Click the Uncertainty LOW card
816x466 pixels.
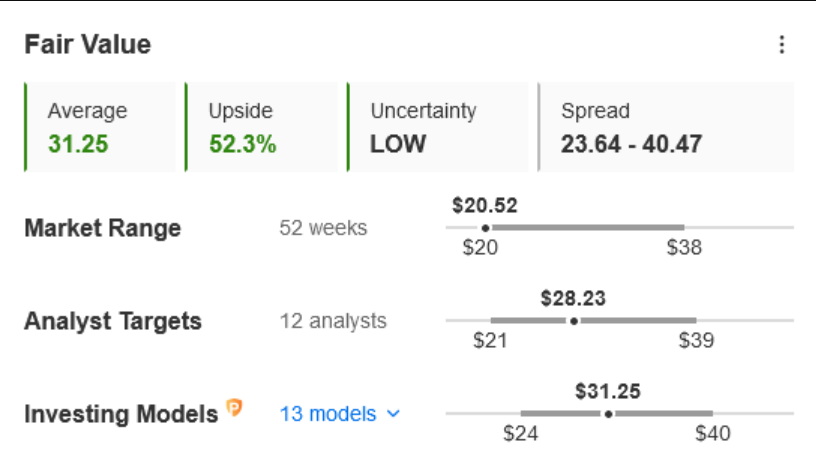[x=437, y=127]
